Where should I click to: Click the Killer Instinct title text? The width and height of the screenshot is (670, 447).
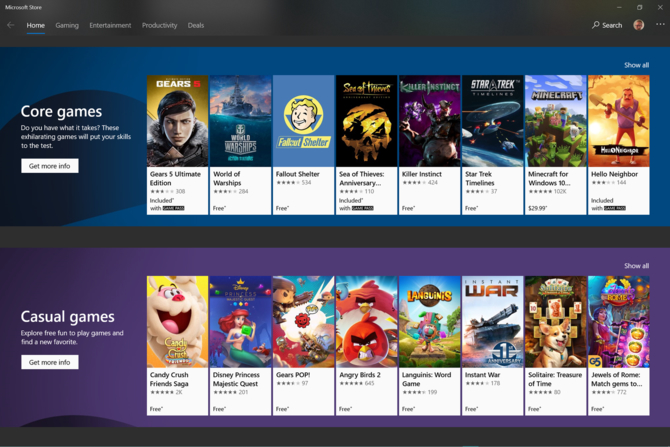coord(422,174)
